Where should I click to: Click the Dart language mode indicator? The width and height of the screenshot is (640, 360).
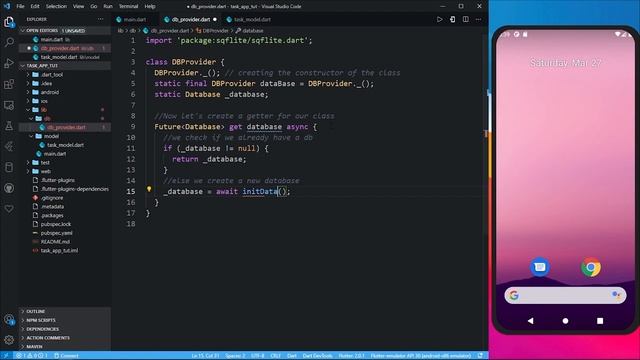pos(291,356)
